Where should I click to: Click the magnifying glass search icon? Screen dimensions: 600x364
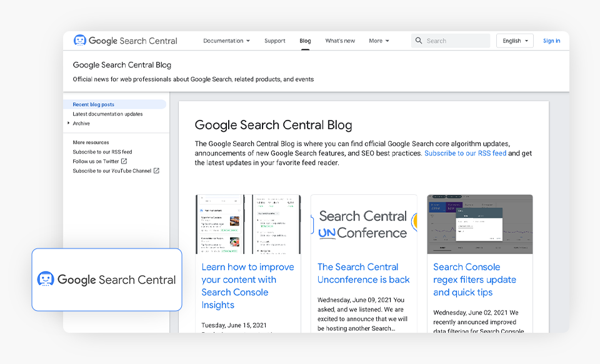pos(418,41)
